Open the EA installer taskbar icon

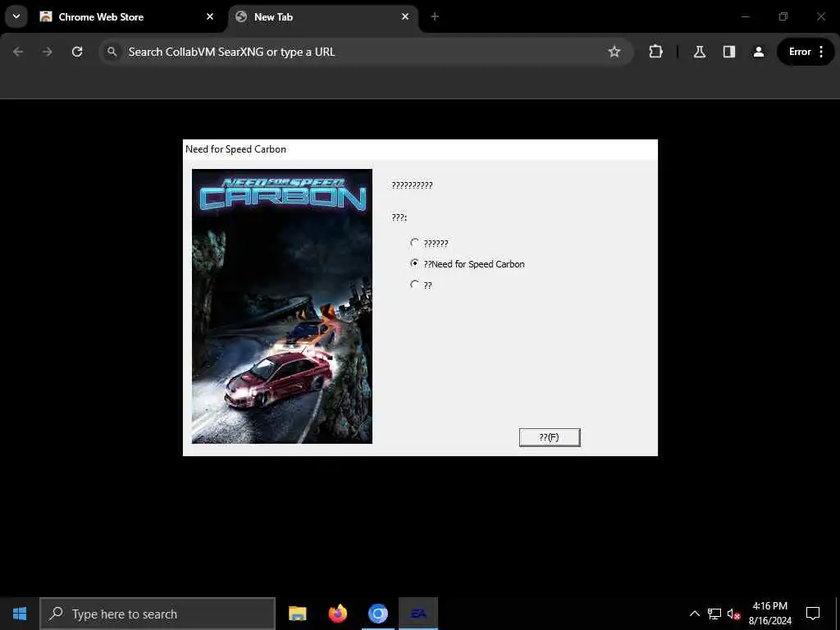418,614
